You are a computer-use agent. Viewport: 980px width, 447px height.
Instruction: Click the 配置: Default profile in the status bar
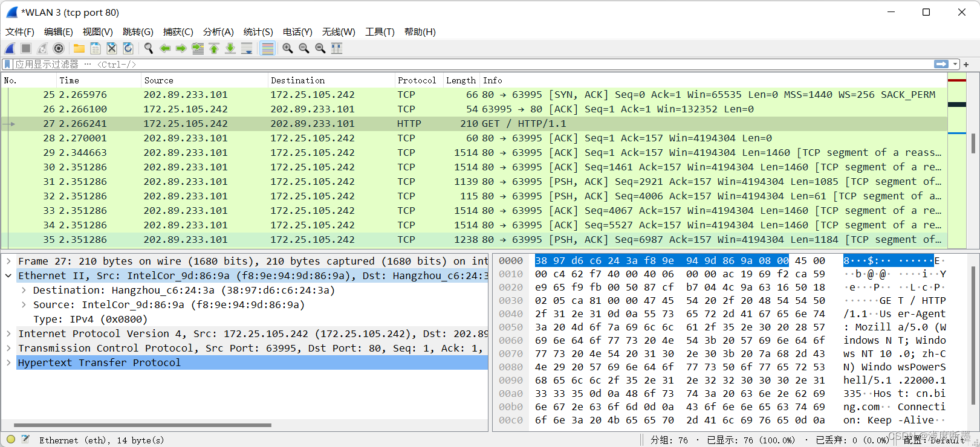pyautogui.click(x=935, y=440)
